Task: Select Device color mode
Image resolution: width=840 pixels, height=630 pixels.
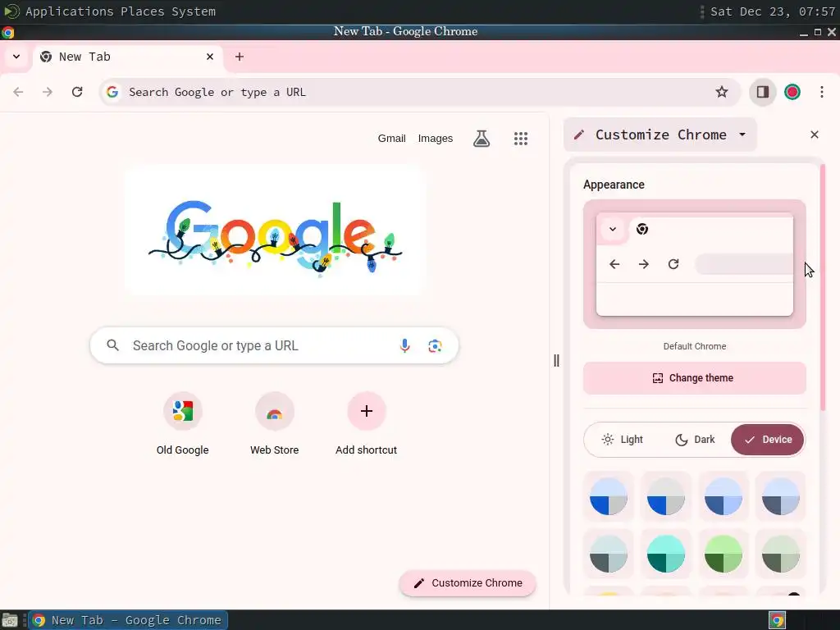Action: (x=768, y=440)
